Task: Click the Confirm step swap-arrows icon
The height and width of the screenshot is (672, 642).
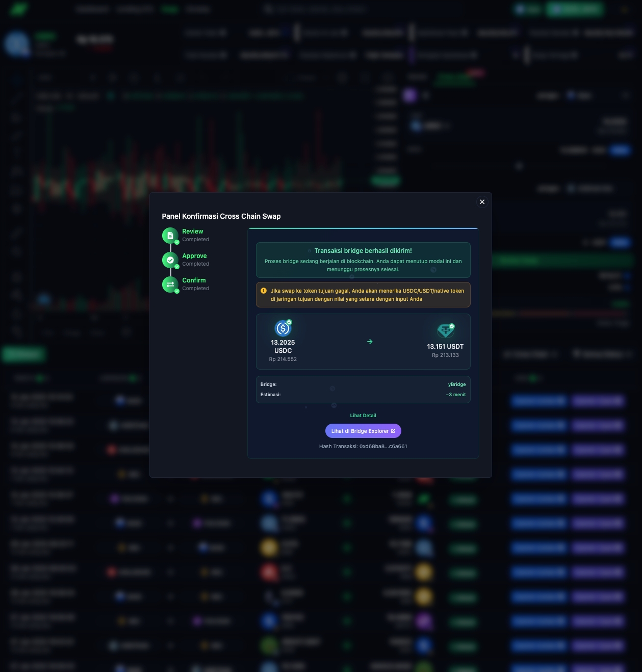Action: coord(170,285)
